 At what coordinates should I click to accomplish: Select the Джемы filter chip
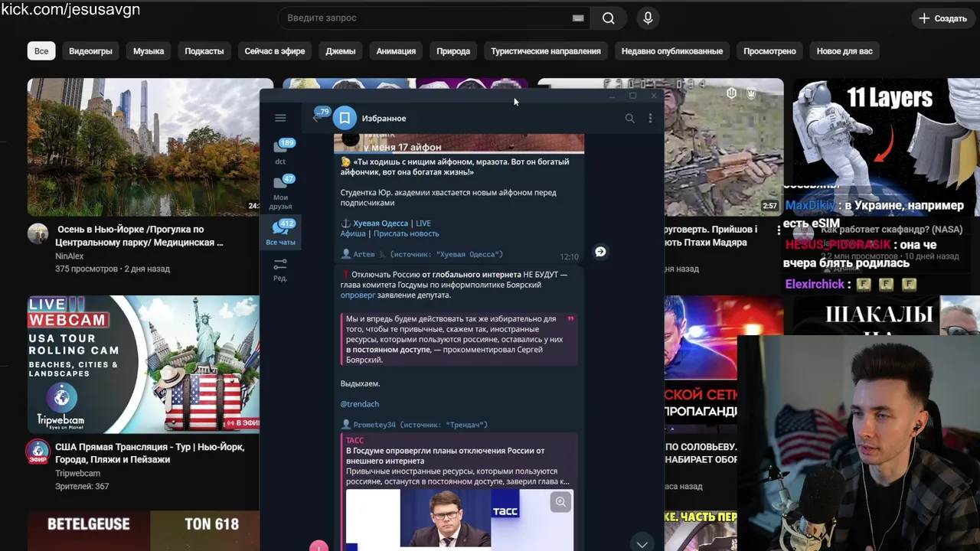(340, 51)
